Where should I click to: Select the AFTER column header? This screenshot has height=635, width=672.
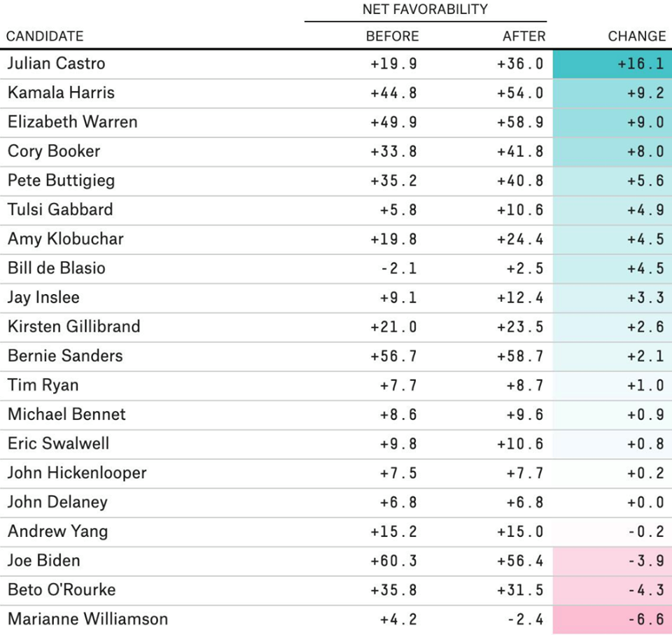(x=524, y=36)
